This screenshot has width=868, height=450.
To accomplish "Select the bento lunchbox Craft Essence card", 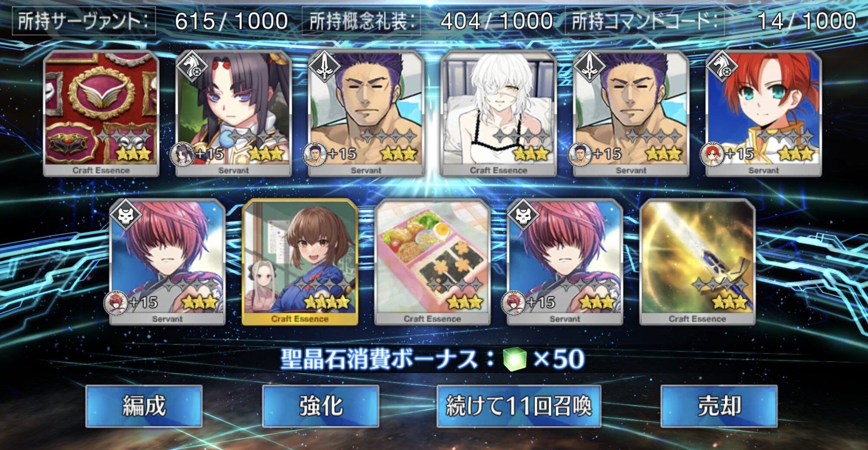I will tap(432, 262).
